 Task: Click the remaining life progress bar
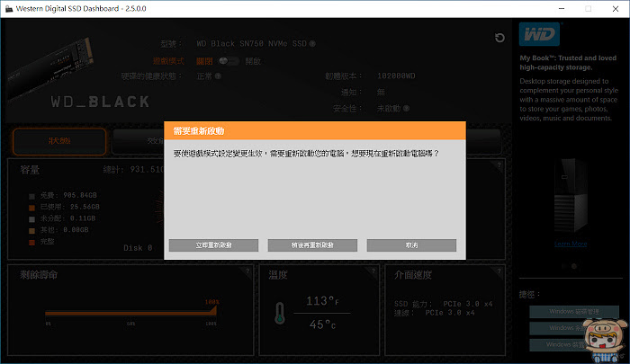tap(131, 313)
